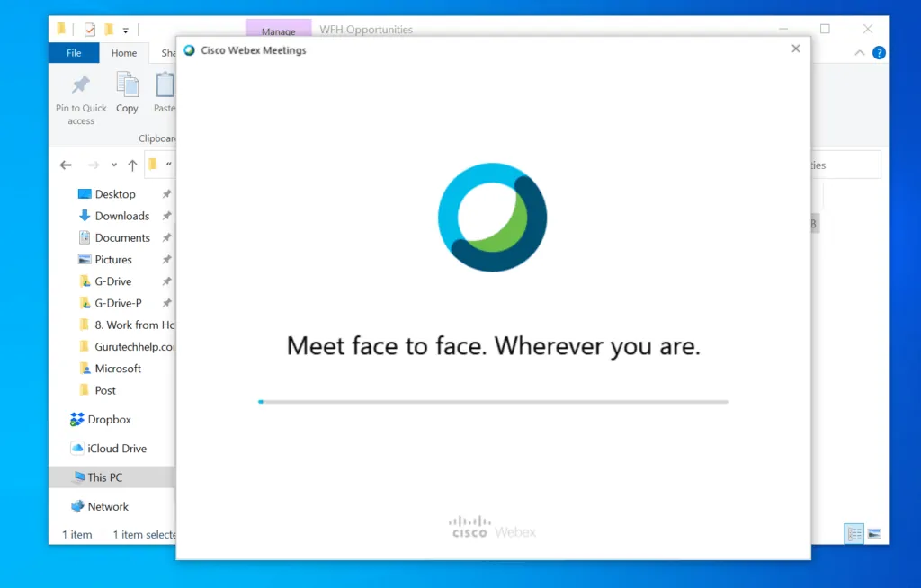The image size is (921, 588).
Task: Click the Network icon
Action: [x=77, y=506]
